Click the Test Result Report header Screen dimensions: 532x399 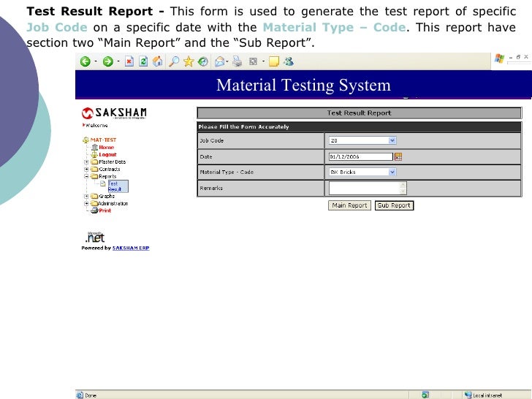click(x=359, y=113)
